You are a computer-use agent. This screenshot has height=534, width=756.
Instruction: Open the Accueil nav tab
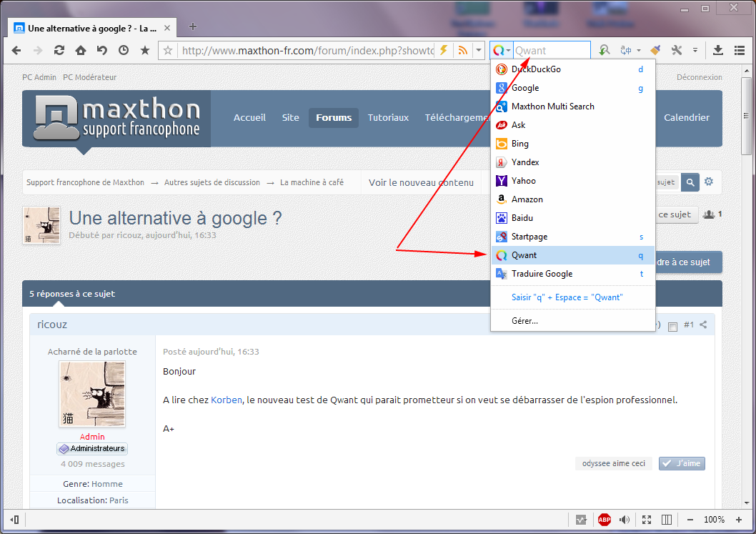(249, 118)
